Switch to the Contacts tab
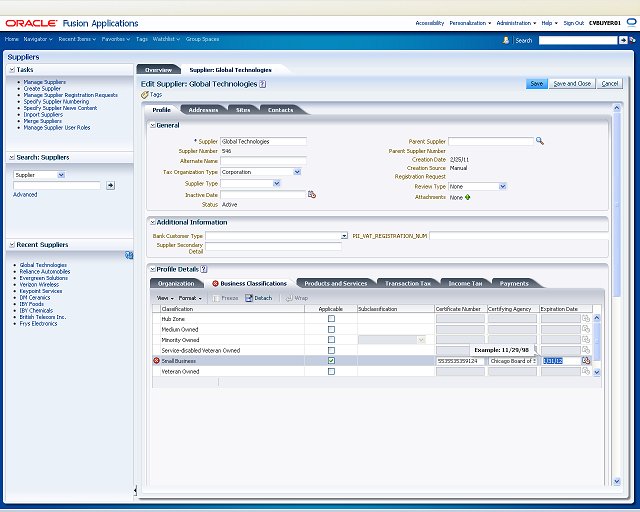Screen dimensions: 640x512 click(280, 110)
